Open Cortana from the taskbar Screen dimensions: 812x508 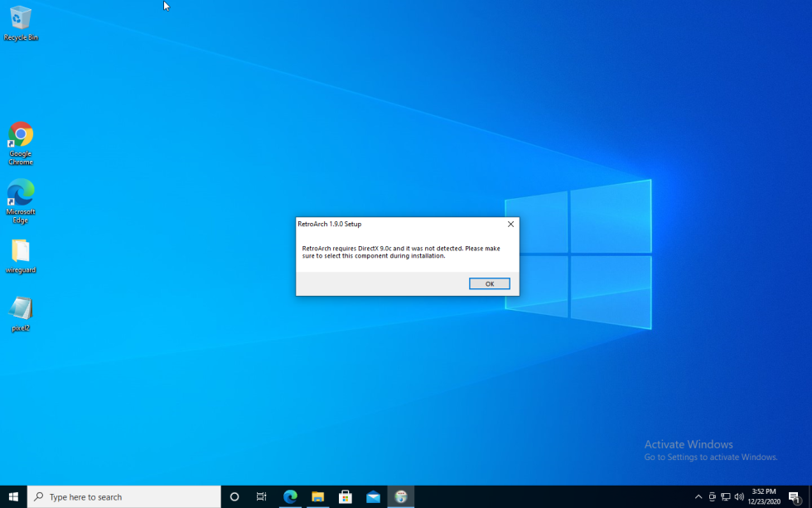tap(234, 496)
